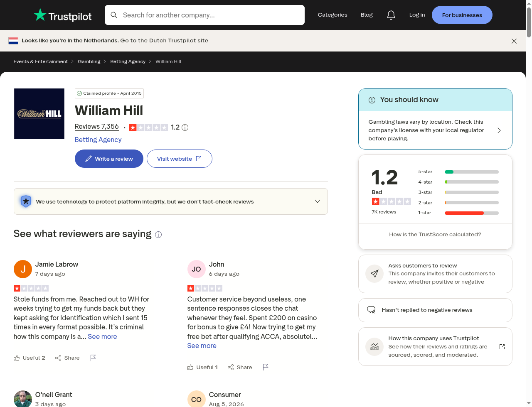
Task: Open the notifications bell
Action: tap(391, 15)
